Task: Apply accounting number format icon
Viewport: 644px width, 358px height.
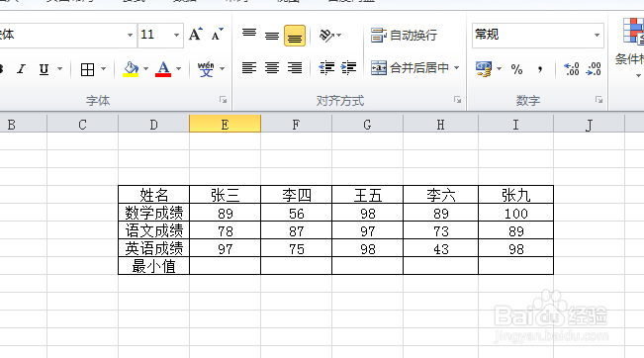Action: pos(484,69)
